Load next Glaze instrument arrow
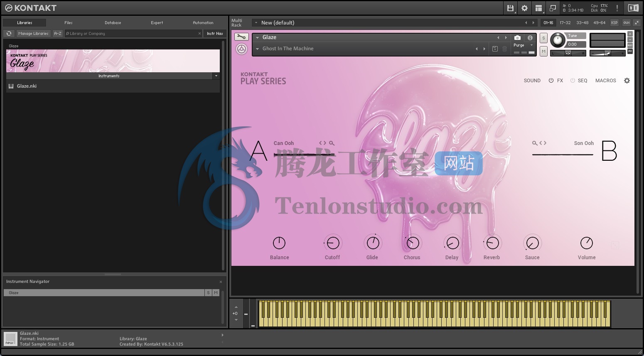This screenshot has height=356, width=644. 506,37
